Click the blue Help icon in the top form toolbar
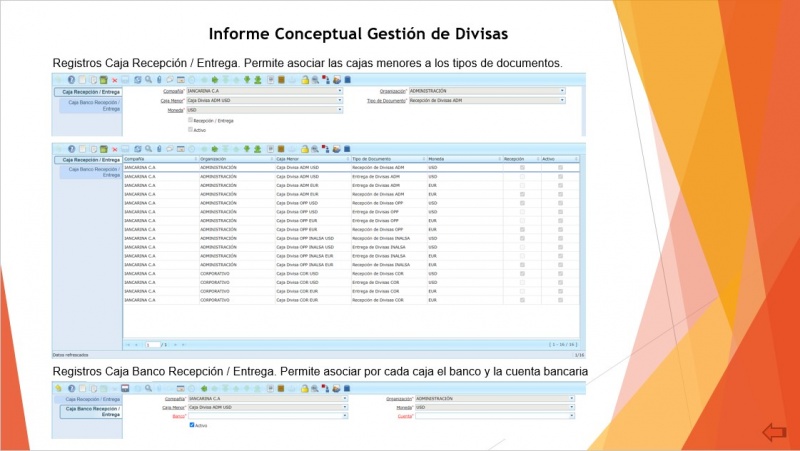800x451 pixels. tap(71, 79)
